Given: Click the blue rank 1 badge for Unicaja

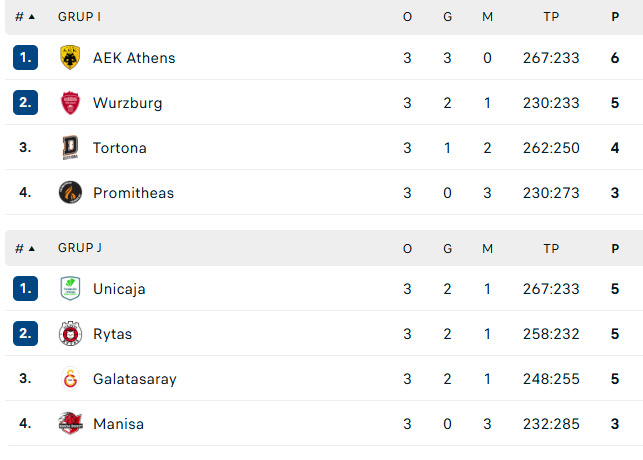Looking at the screenshot, I should (25, 289).
